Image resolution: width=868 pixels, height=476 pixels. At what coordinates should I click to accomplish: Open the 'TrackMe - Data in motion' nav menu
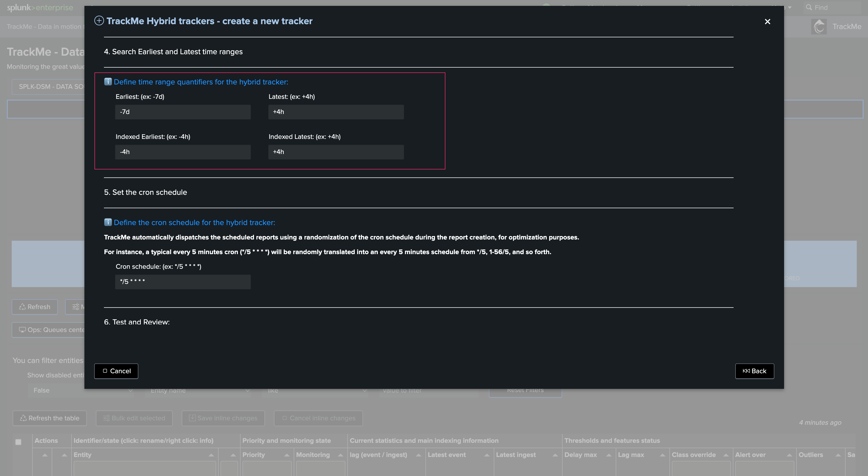[45, 27]
